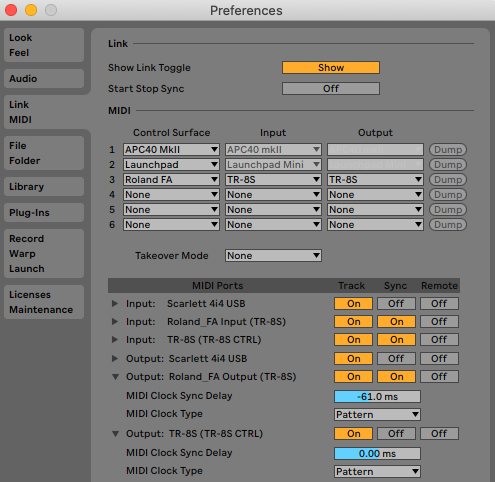Screen dimensions: 495x482
Task: Open Takeover Mode dropdown
Action: 273,256
